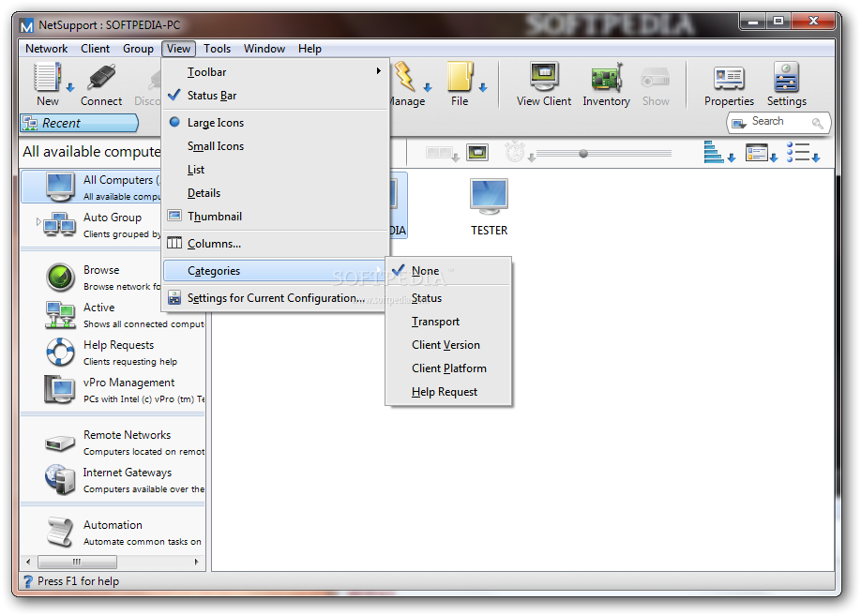This screenshot has width=861, height=616.
Task: Open the Columns menu entry
Action: pyautogui.click(x=275, y=244)
